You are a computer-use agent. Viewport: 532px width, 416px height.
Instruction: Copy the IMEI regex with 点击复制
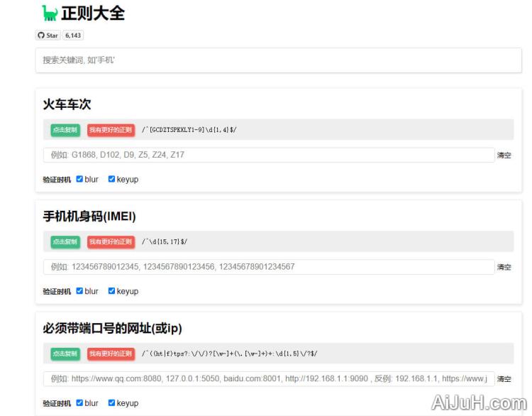click(65, 242)
